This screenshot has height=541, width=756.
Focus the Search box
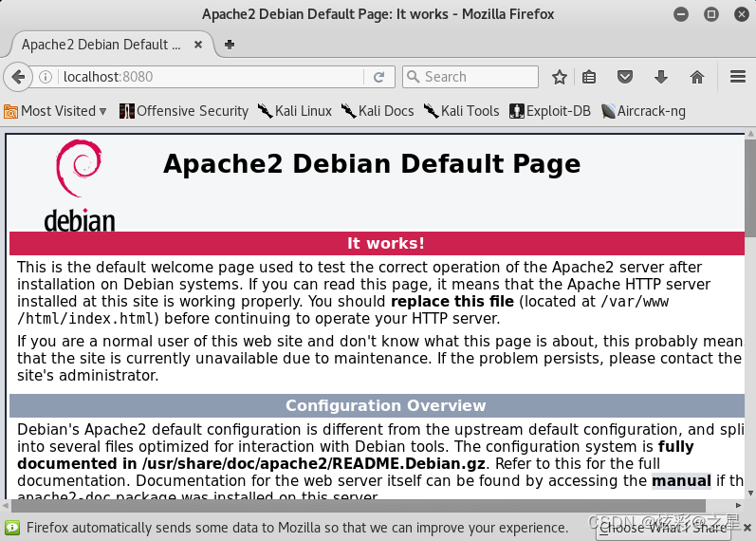[470, 77]
